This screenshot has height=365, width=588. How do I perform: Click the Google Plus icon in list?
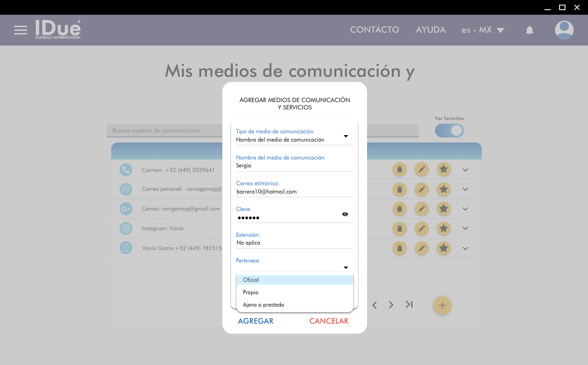[125, 209]
